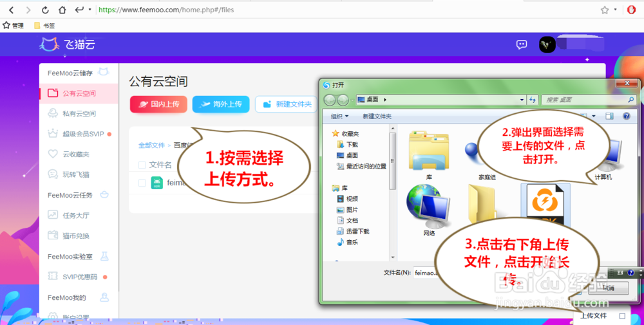
Task: Click 新建文件夹 in dialog toolbar
Action: [x=377, y=116]
